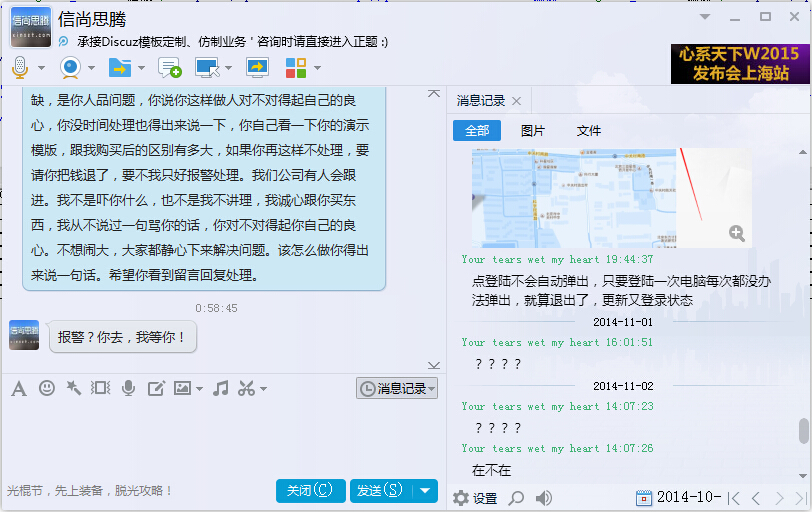
Task: Click the 光棍节 promotional tip link
Action: (x=90, y=490)
